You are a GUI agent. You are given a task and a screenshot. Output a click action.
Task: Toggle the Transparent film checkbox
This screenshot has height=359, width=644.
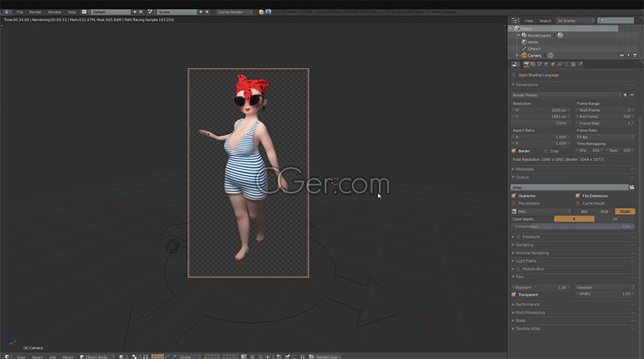514,295
